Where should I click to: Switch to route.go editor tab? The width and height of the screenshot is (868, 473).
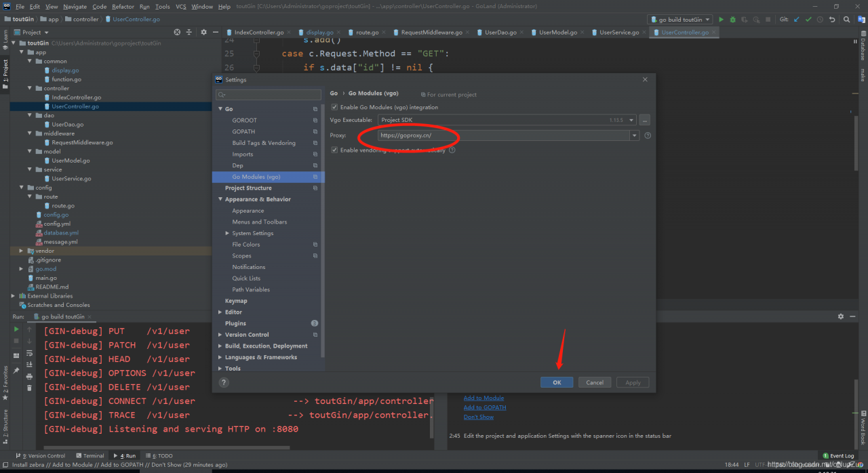pyautogui.click(x=367, y=32)
